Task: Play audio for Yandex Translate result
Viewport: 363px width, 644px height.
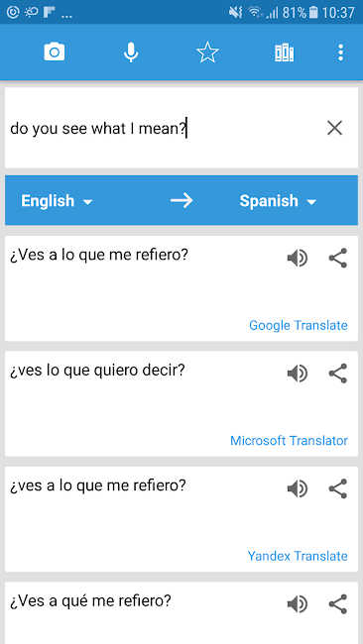Action: pyautogui.click(x=297, y=489)
